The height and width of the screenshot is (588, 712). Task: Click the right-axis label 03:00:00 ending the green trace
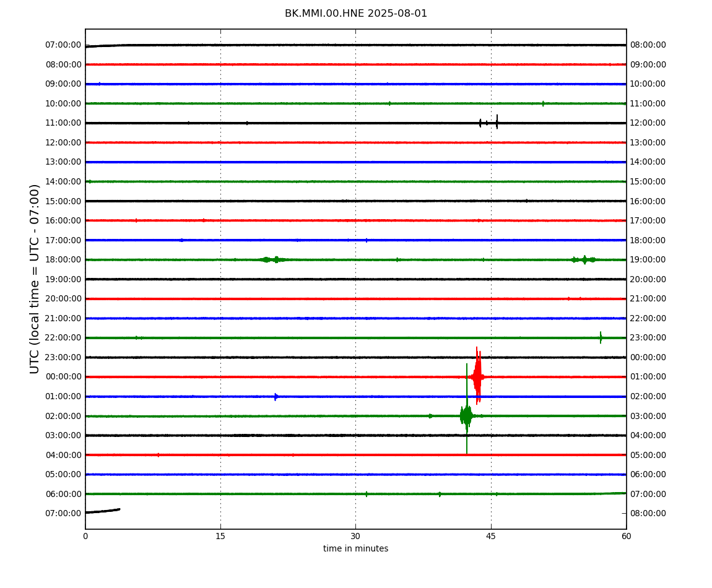point(648,416)
